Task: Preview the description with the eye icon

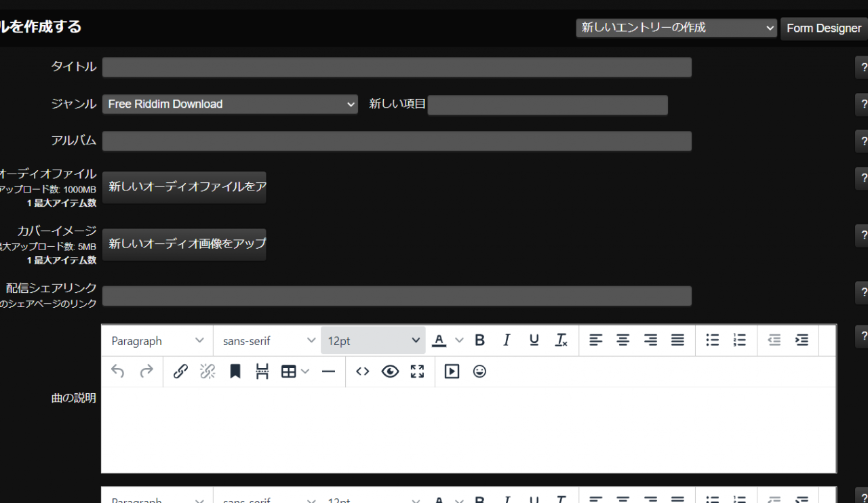Action: pyautogui.click(x=390, y=371)
